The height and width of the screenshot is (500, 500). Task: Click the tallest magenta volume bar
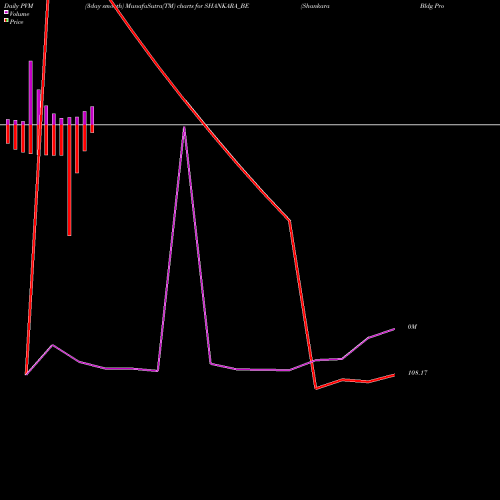(x=31, y=93)
